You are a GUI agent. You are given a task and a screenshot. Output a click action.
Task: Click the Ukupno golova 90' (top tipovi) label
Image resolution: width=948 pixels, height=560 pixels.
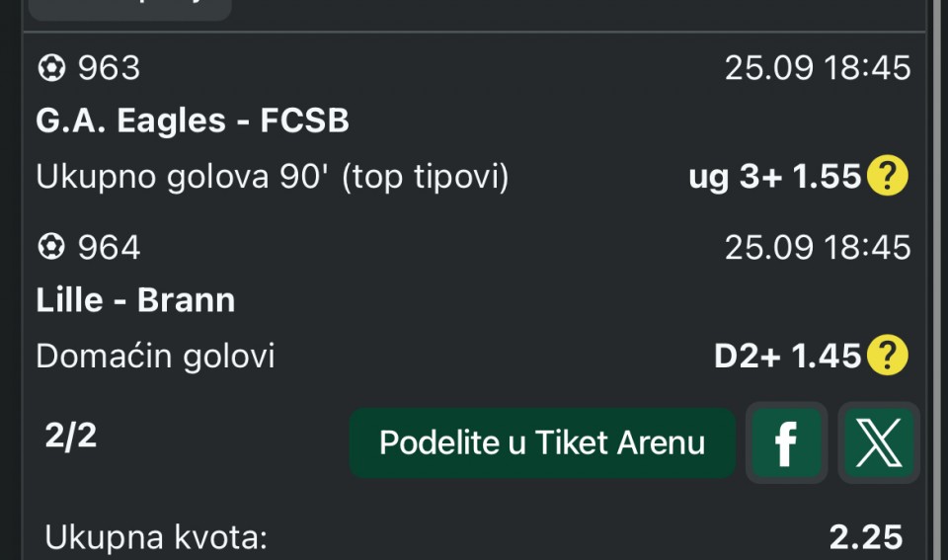point(273,177)
